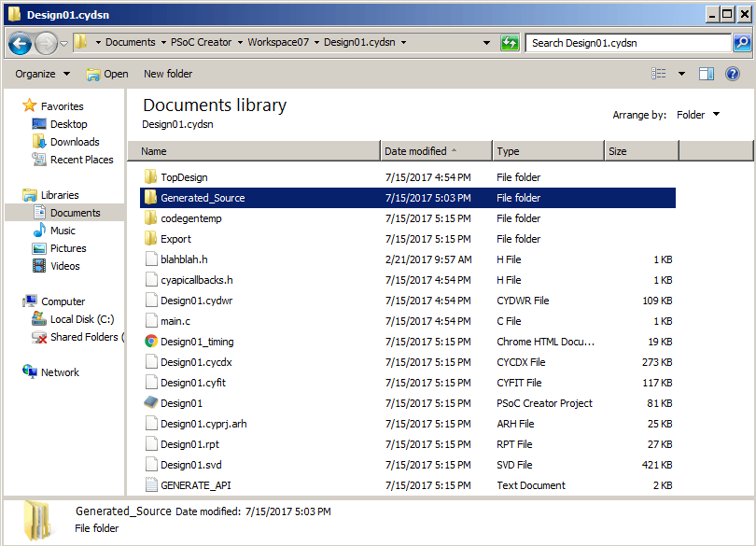Open the Arrange by Folder dropdown
The width and height of the screenshot is (756, 546).
click(698, 115)
